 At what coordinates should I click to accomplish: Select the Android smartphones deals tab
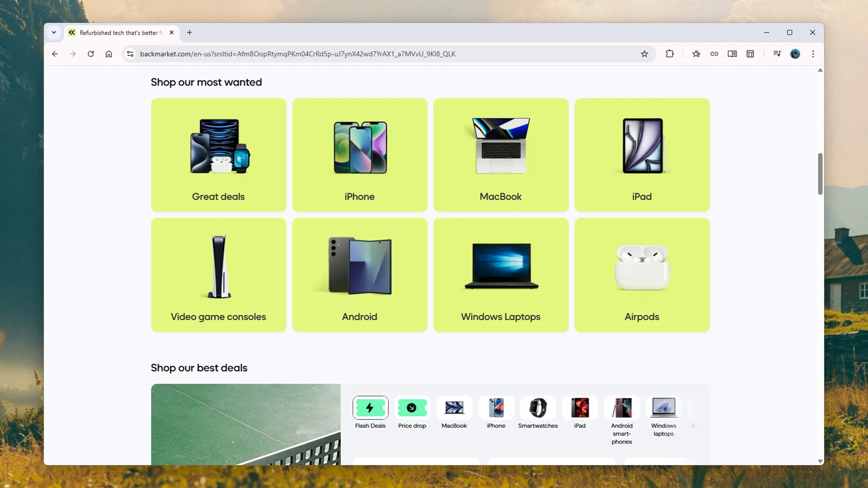(x=622, y=421)
